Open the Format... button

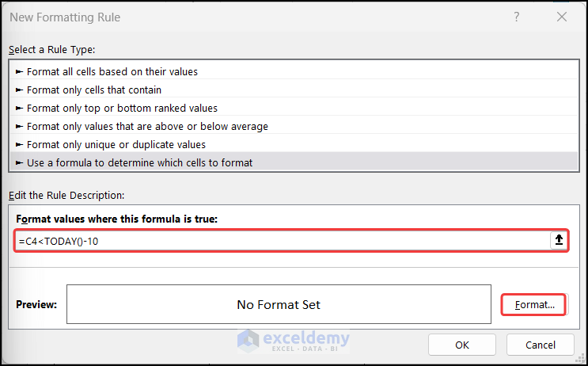click(x=534, y=304)
